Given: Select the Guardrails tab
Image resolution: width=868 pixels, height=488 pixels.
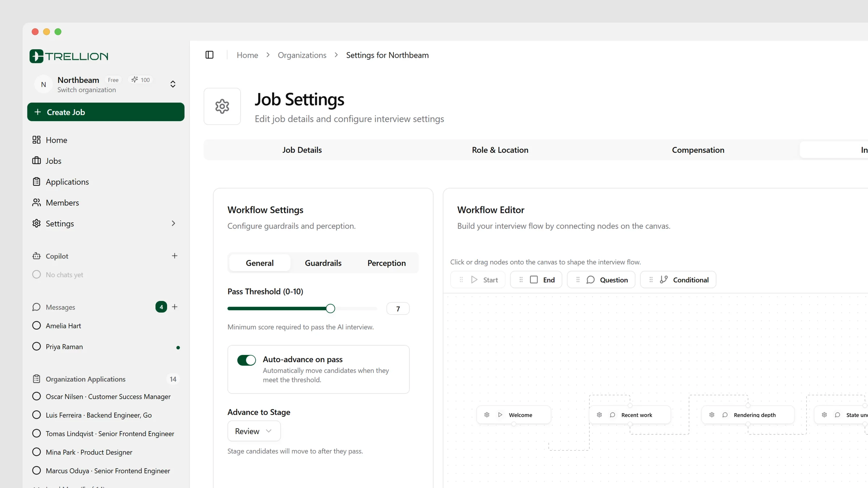Looking at the screenshot, I should pos(323,263).
